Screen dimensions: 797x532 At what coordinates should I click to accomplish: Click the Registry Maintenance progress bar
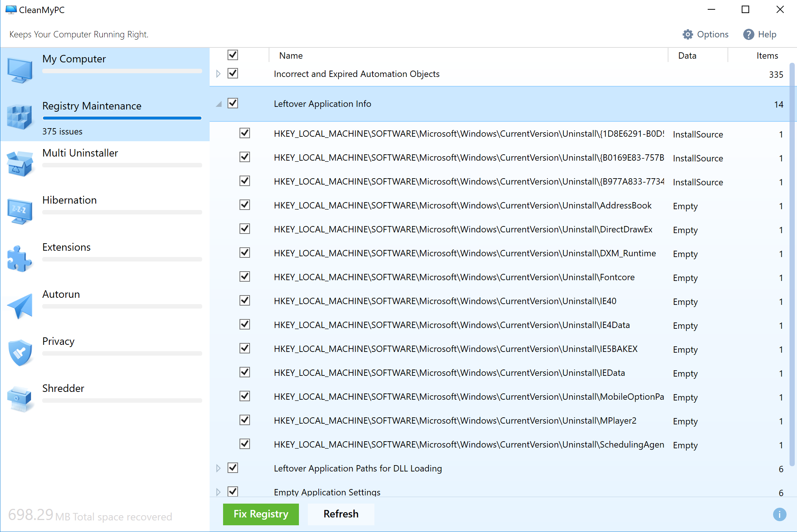pyautogui.click(x=122, y=118)
